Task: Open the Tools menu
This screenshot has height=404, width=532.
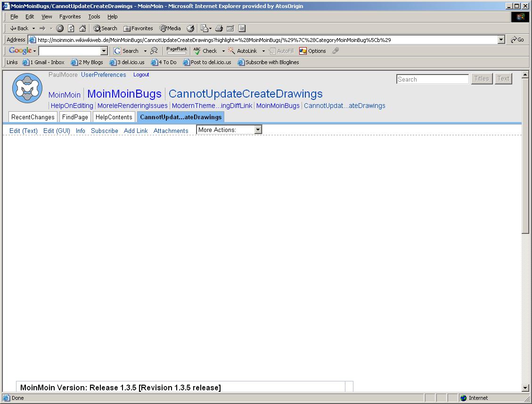Action: (94, 16)
